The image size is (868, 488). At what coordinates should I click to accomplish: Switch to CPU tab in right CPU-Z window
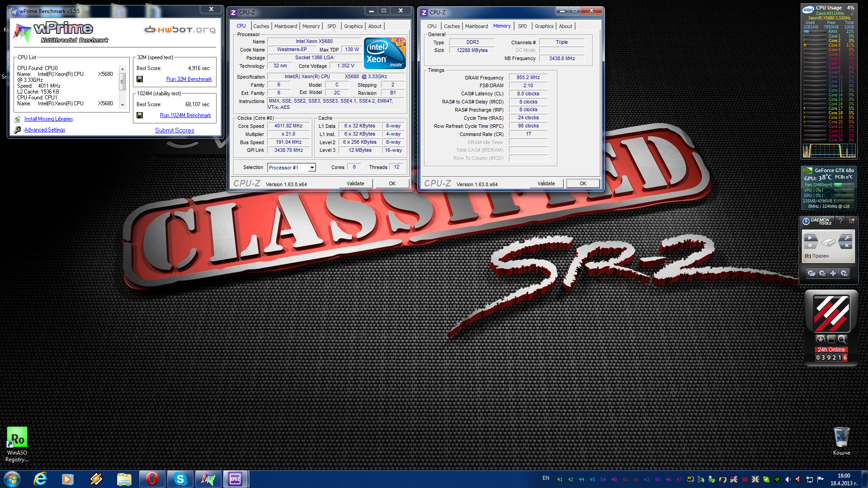click(432, 26)
